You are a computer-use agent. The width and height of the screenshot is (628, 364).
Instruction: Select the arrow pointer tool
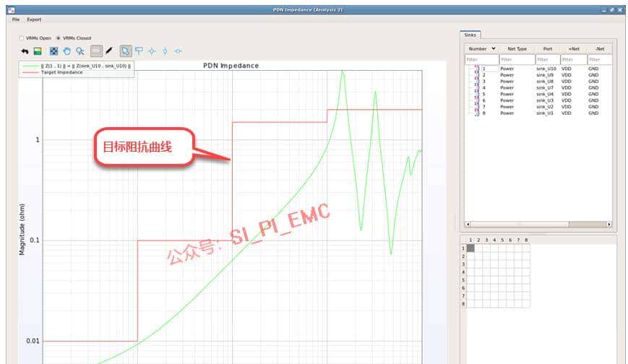point(126,51)
